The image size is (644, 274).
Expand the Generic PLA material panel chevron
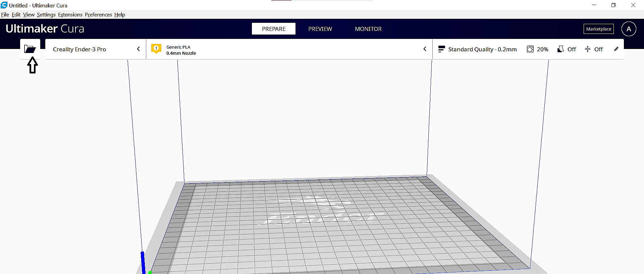coord(425,49)
